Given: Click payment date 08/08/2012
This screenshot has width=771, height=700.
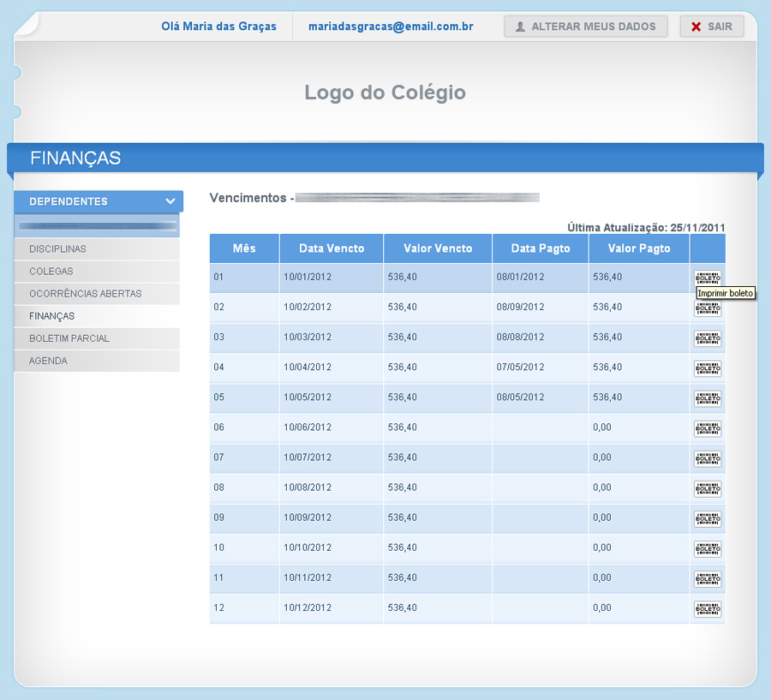Looking at the screenshot, I should (520, 337).
